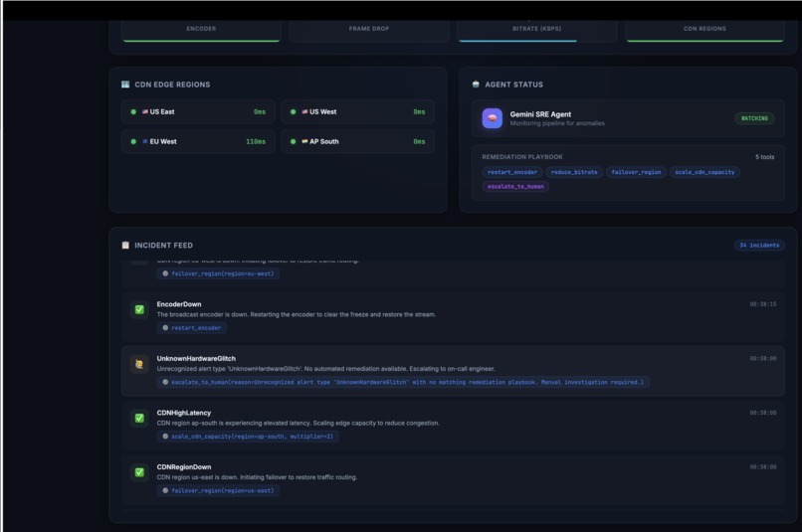Click the Gemini SRE Agent avatar icon
Image resolution: width=802 pixels, height=532 pixels.
pyautogui.click(x=492, y=118)
